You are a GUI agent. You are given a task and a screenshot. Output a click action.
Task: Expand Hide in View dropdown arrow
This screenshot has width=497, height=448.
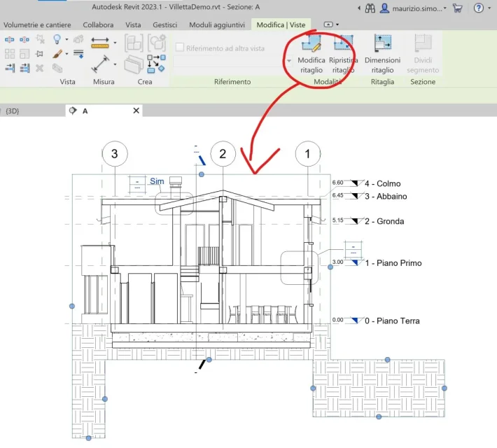[66, 39]
